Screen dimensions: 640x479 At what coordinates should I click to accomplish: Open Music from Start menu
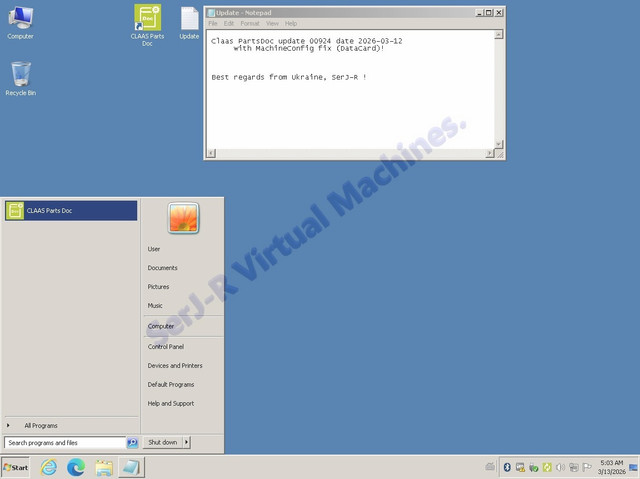click(155, 305)
